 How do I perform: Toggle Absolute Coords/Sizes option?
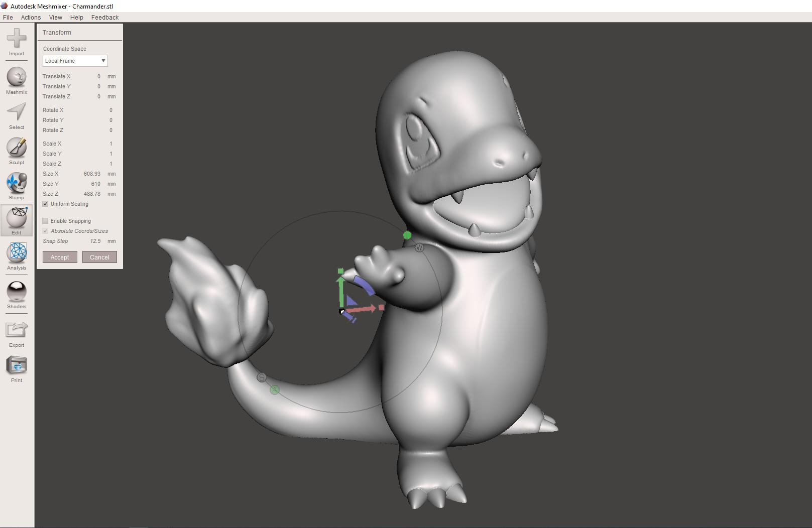pyautogui.click(x=45, y=231)
